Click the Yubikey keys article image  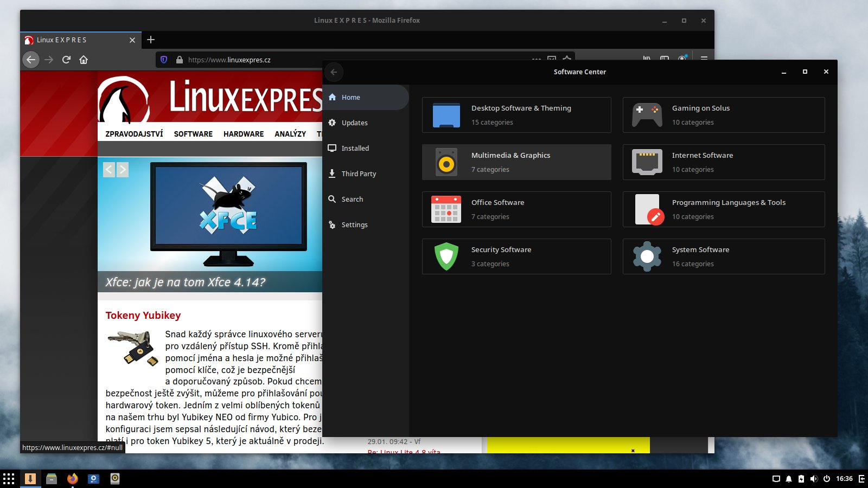133,348
